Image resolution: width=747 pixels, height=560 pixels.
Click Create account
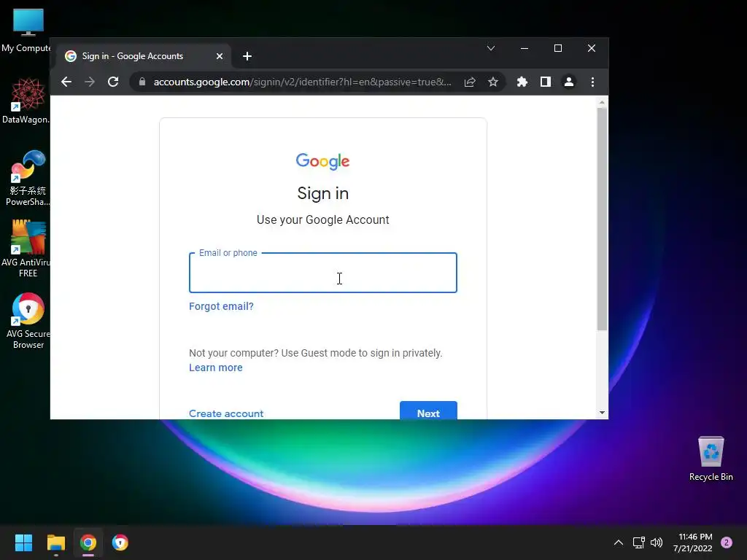[x=226, y=413]
